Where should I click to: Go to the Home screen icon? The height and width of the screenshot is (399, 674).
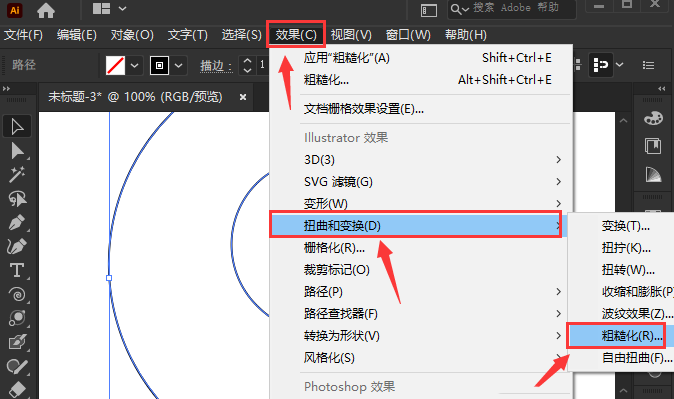coord(46,10)
